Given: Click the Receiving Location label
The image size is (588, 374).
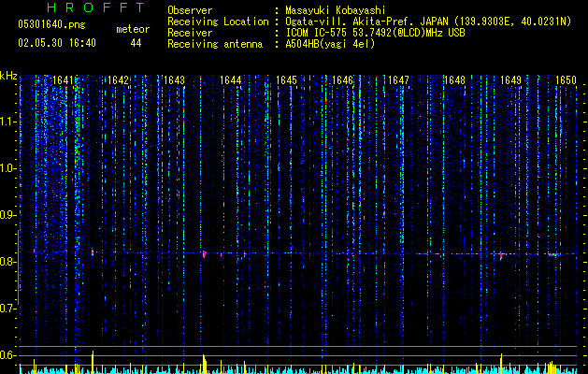Looking at the screenshot, I should (218, 22).
